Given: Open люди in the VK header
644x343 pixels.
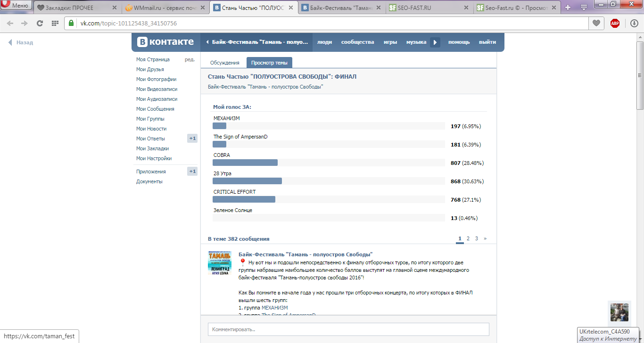Looking at the screenshot, I should 324,42.
